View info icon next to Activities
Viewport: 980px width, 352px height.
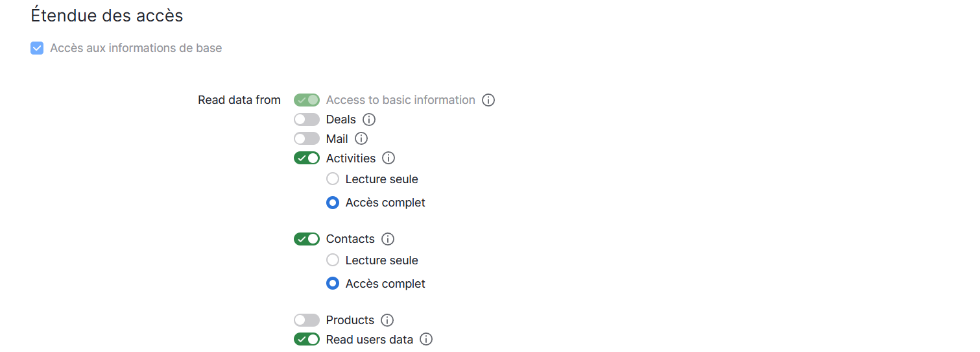388,158
